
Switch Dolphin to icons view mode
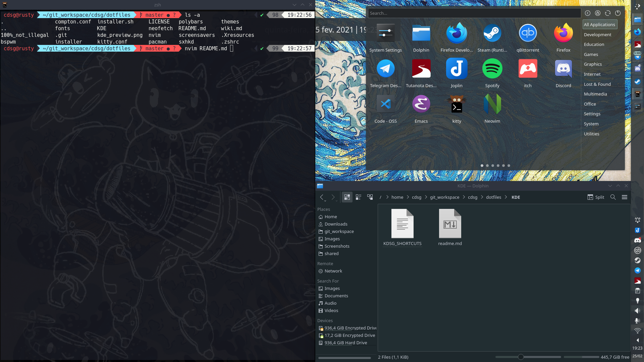pyautogui.click(x=347, y=197)
